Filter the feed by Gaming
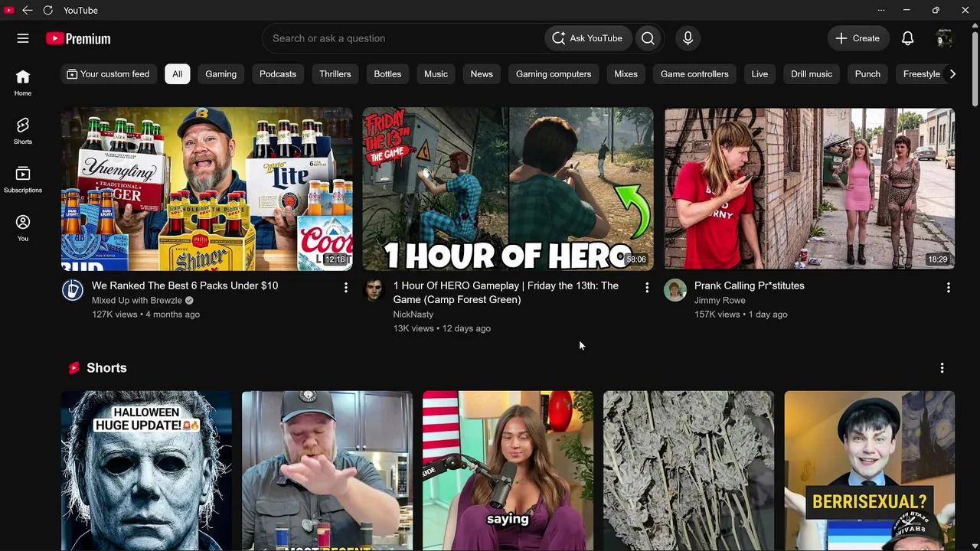This screenshot has height=551, width=980. (x=220, y=74)
